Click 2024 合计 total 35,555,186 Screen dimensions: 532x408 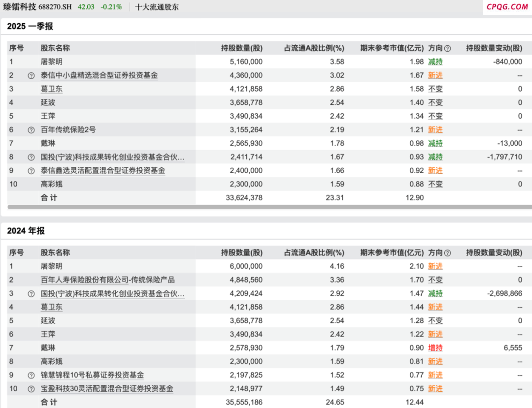tap(244, 402)
